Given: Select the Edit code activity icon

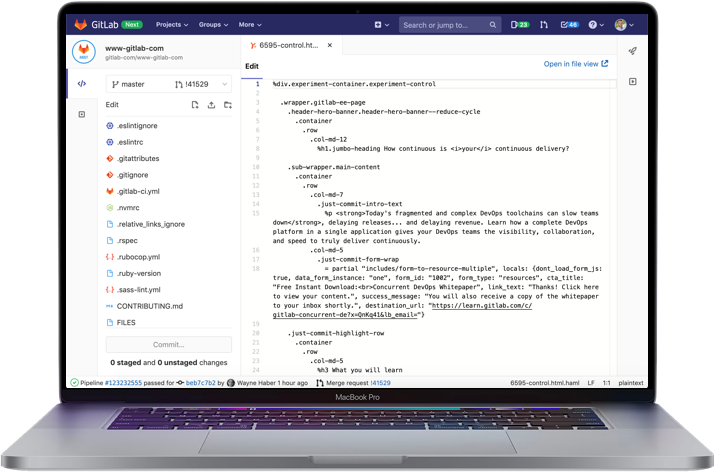Looking at the screenshot, I should point(82,83).
